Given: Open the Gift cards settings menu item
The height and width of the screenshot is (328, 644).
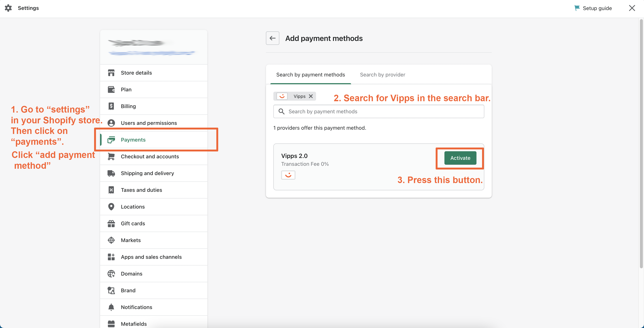Looking at the screenshot, I should (133, 223).
